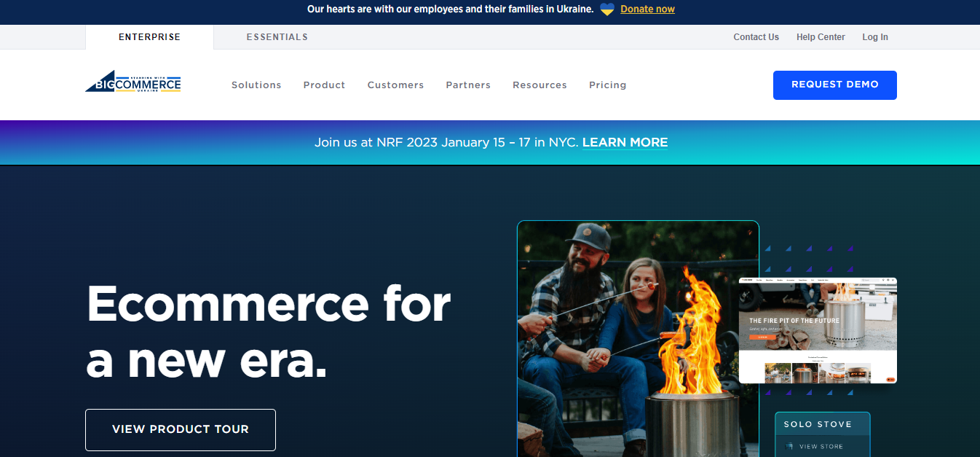Click the Log In link
This screenshot has height=457, width=980.
pyautogui.click(x=875, y=37)
